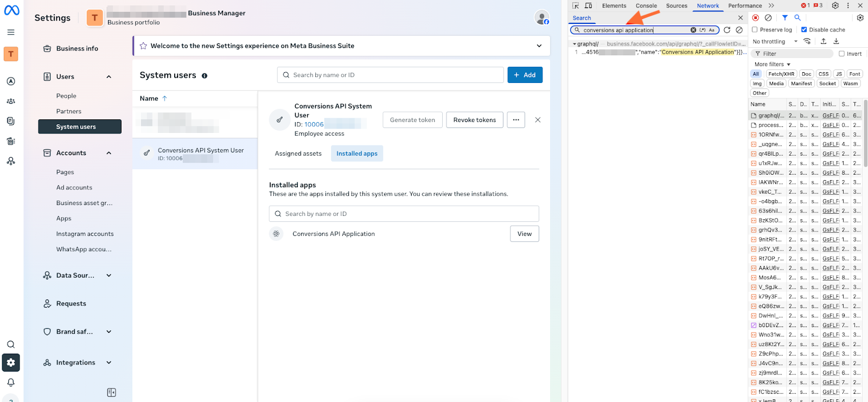Open More filters dropdown

coord(773,64)
